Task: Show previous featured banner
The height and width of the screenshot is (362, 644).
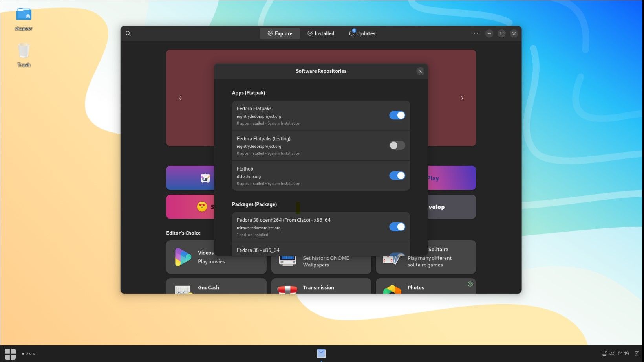Action: (180, 98)
